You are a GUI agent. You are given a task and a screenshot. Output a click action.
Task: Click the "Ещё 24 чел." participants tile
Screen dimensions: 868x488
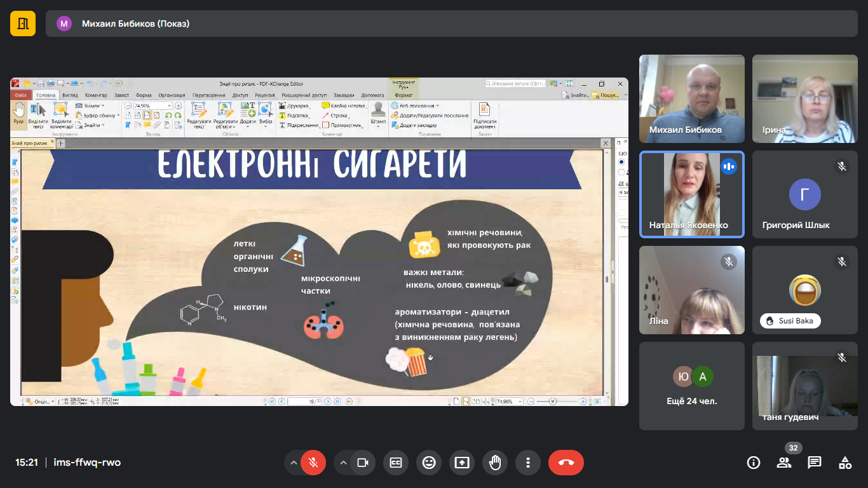[x=691, y=386]
